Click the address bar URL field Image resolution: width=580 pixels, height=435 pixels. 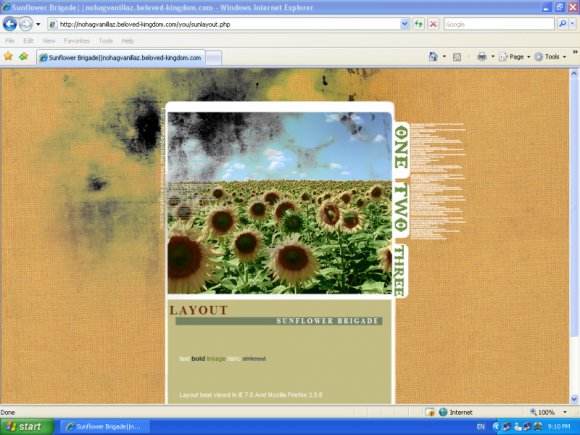[224, 24]
